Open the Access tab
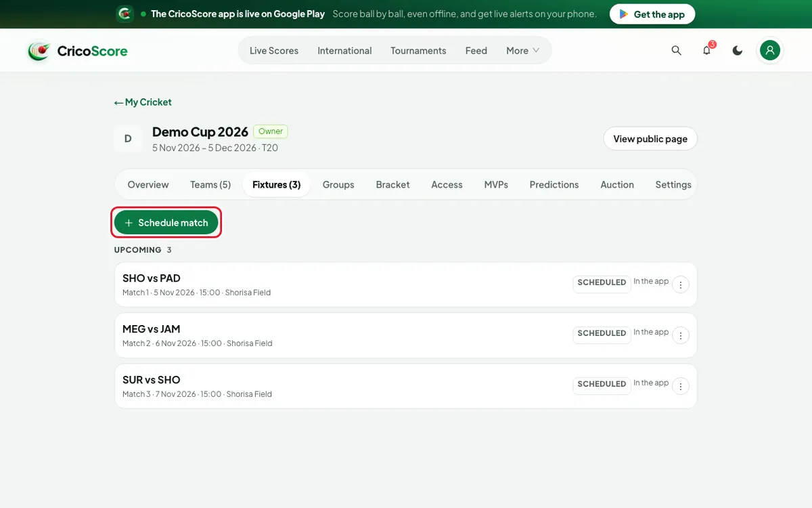This screenshot has height=508, width=812. pyautogui.click(x=447, y=185)
